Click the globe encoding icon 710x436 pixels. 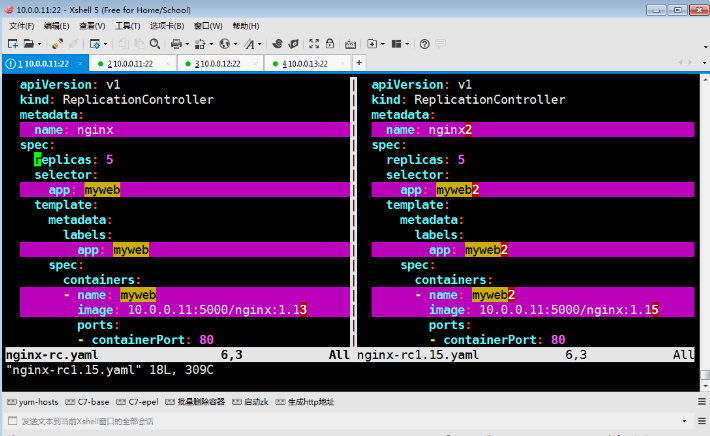(225, 44)
